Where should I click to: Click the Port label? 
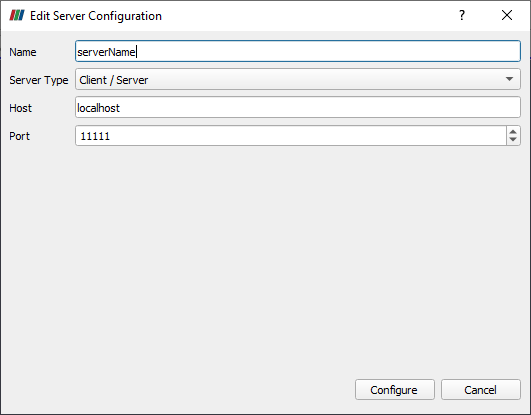click(x=19, y=136)
